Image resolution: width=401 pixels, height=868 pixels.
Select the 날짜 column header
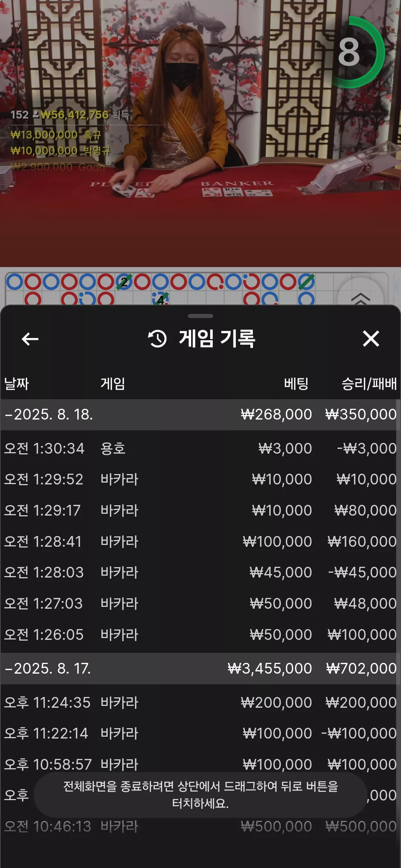click(x=17, y=384)
